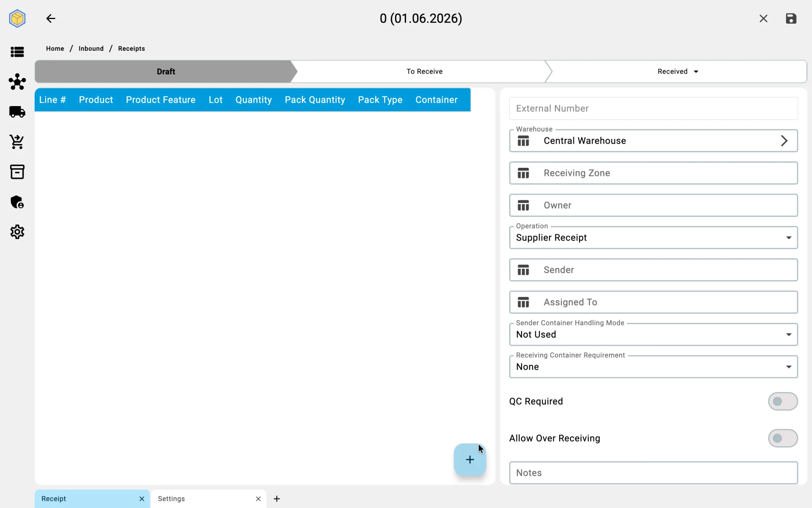Viewport: 812px width, 508px height.
Task: Click the External Number input field
Action: click(x=653, y=109)
